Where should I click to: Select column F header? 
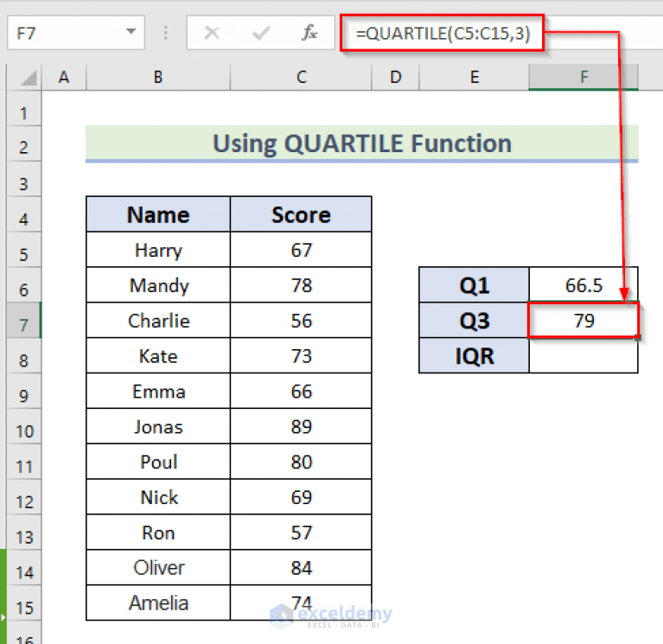point(583,77)
